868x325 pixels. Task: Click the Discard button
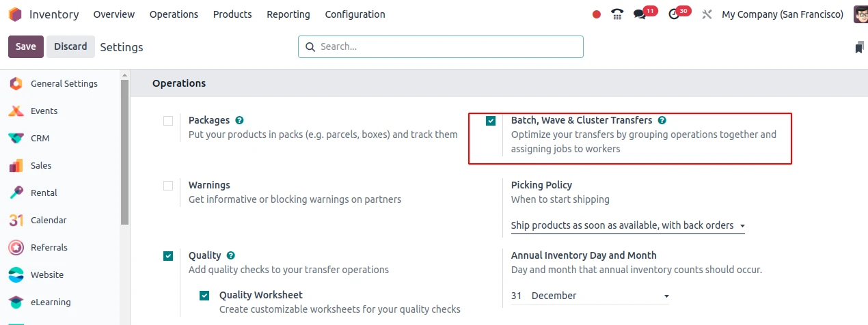tap(70, 46)
